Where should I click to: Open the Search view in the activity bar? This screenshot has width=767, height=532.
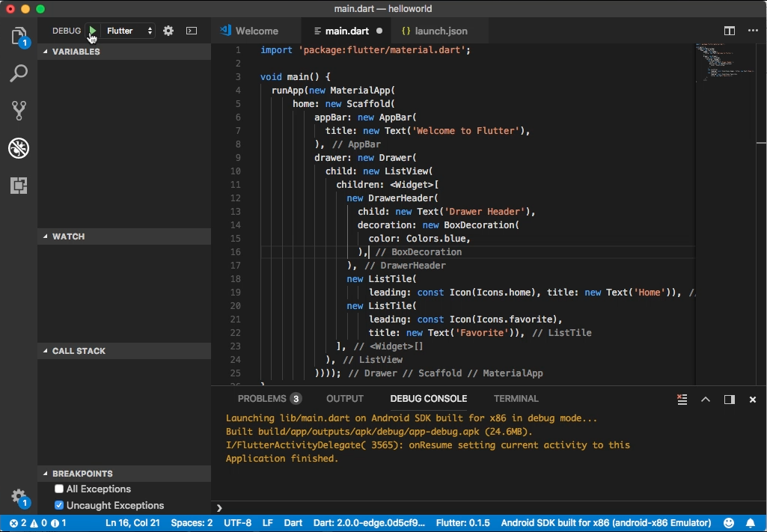(x=19, y=73)
